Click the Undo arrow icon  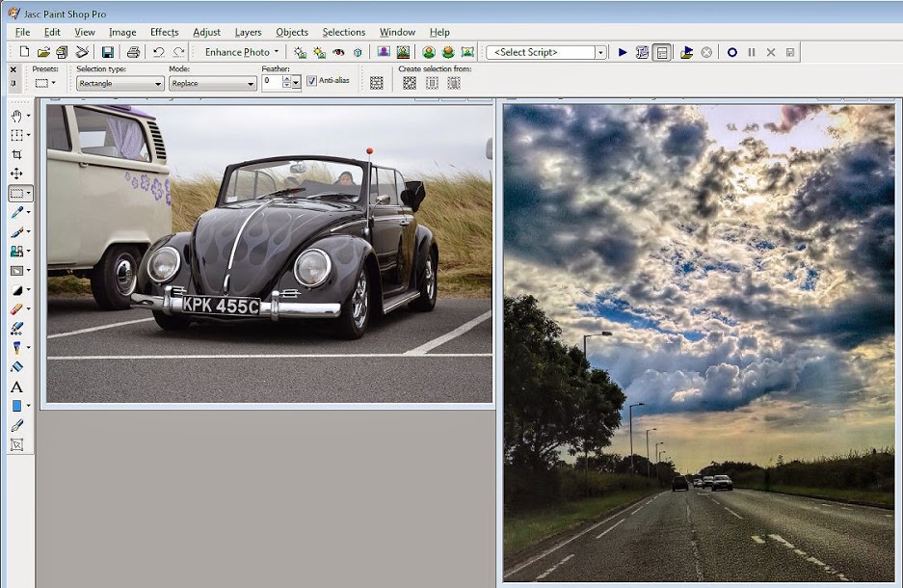tap(158, 52)
